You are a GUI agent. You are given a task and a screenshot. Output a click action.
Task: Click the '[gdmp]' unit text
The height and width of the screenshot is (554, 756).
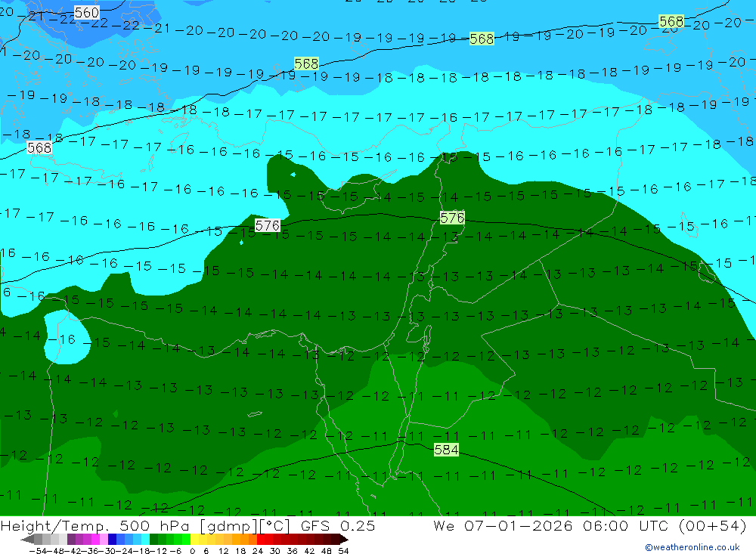[x=228, y=525]
